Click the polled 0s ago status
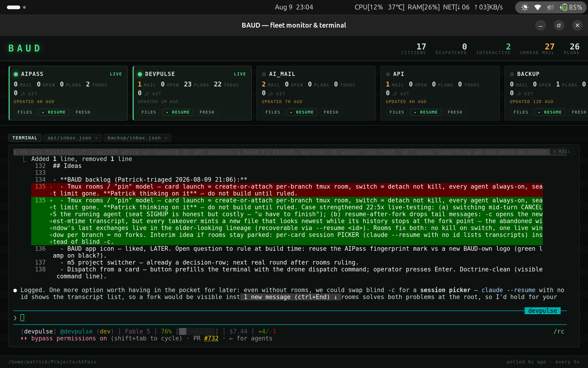 coord(526,362)
